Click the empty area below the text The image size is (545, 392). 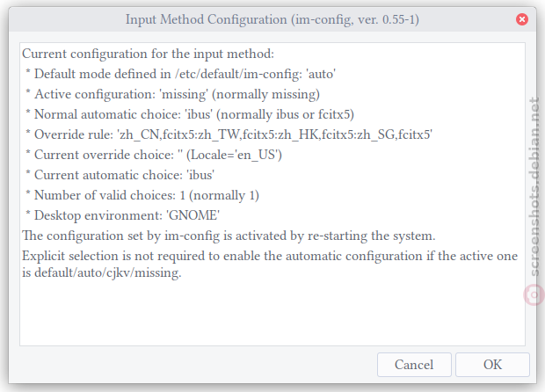click(272, 313)
